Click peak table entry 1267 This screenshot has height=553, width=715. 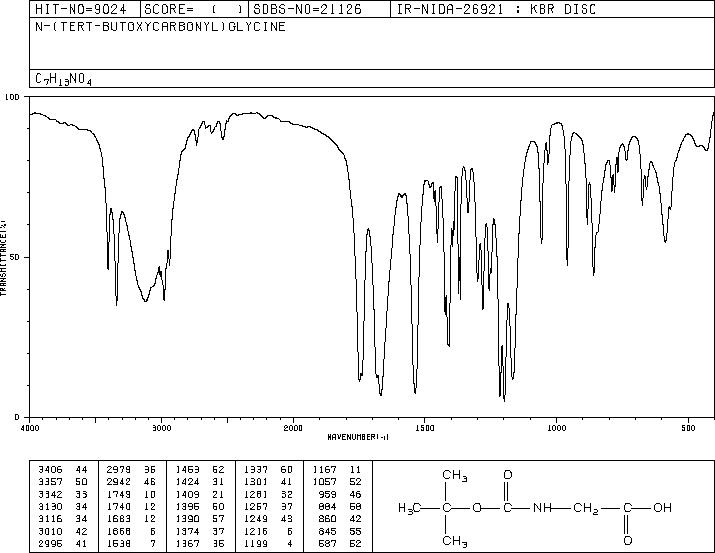coord(256,506)
